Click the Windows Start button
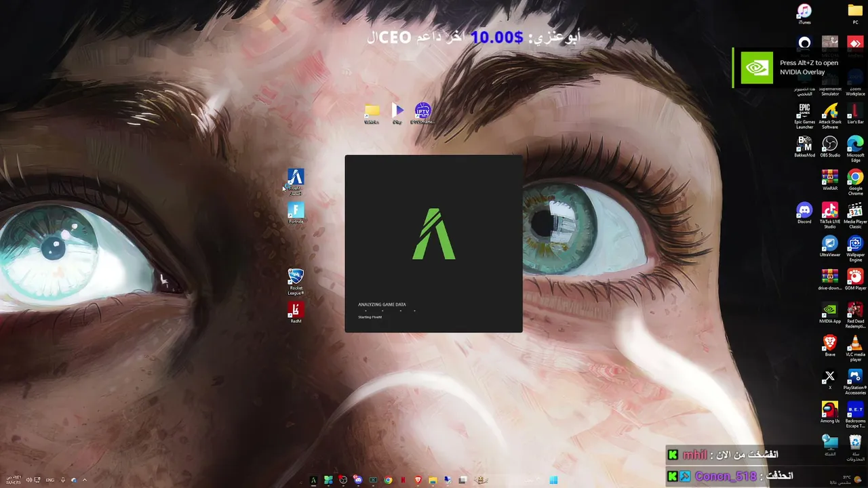This screenshot has width=868, height=488. (x=553, y=481)
